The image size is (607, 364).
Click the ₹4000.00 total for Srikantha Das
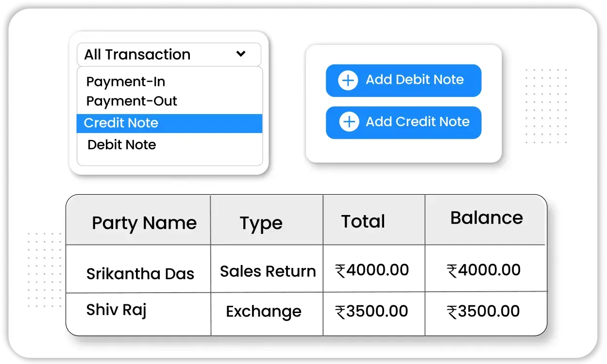point(372,270)
